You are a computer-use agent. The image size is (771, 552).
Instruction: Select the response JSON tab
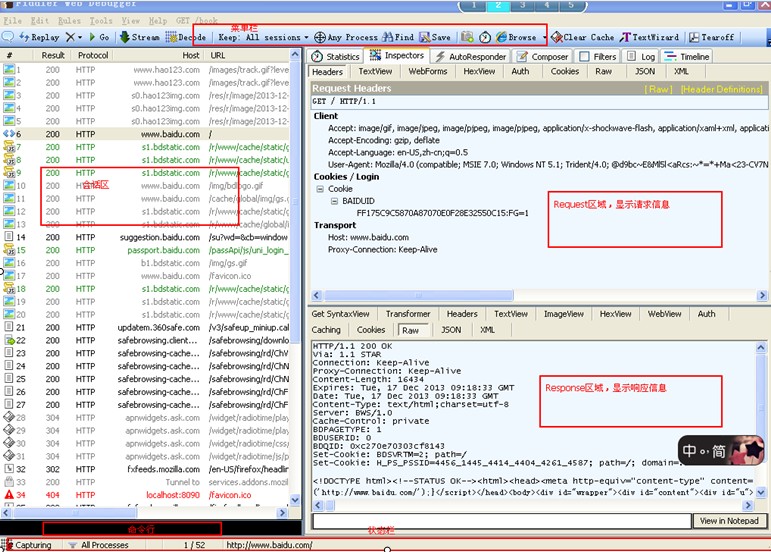[451, 330]
